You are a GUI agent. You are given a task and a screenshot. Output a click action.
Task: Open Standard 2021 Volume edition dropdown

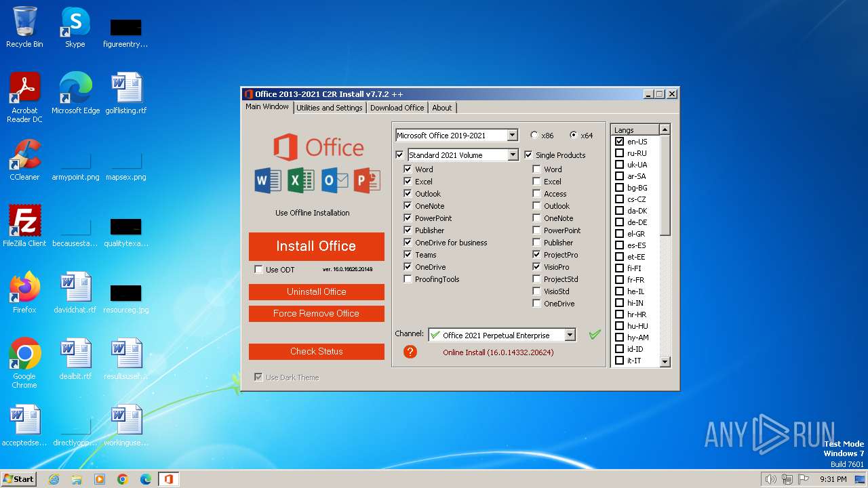(512, 155)
